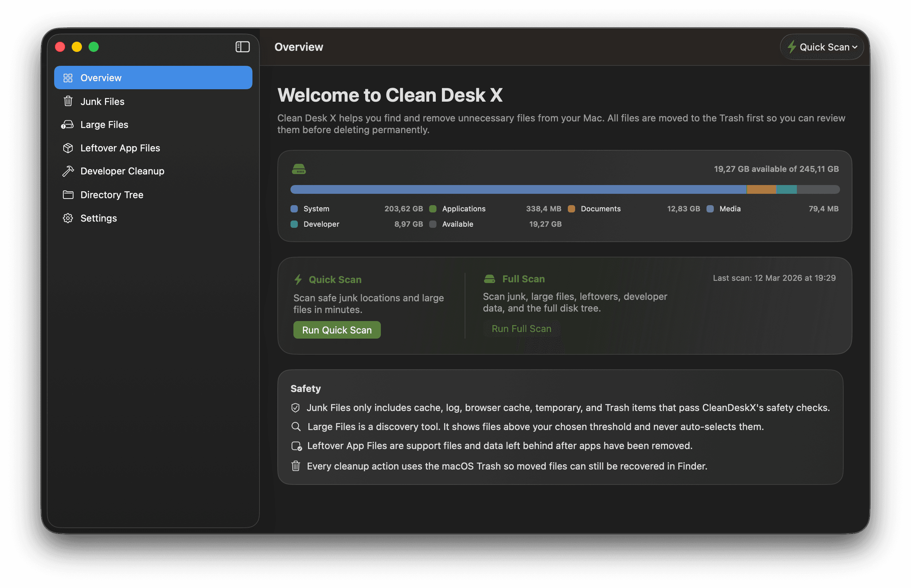
Task: Select the Documents legend color marker
Action: point(571,208)
